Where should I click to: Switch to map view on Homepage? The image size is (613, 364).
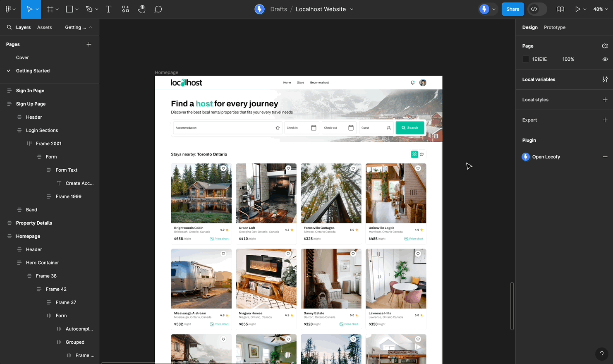pyautogui.click(x=422, y=154)
